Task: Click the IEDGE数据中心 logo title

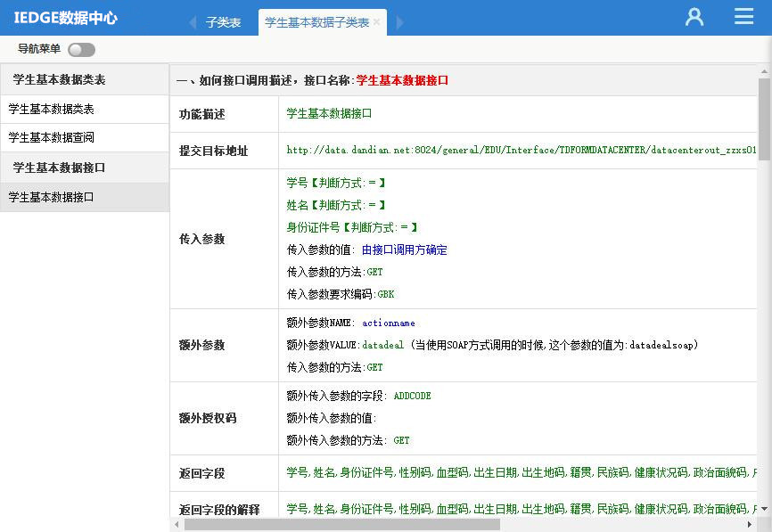Action: coord(65,18)
